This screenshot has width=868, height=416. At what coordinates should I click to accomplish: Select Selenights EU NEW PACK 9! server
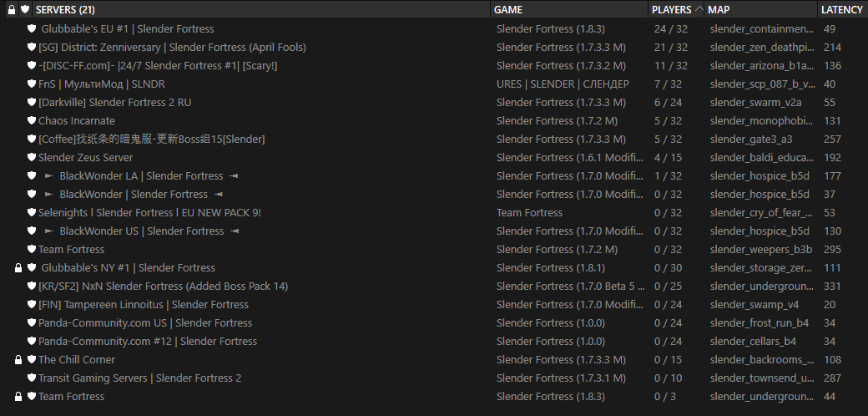point(149,213)
